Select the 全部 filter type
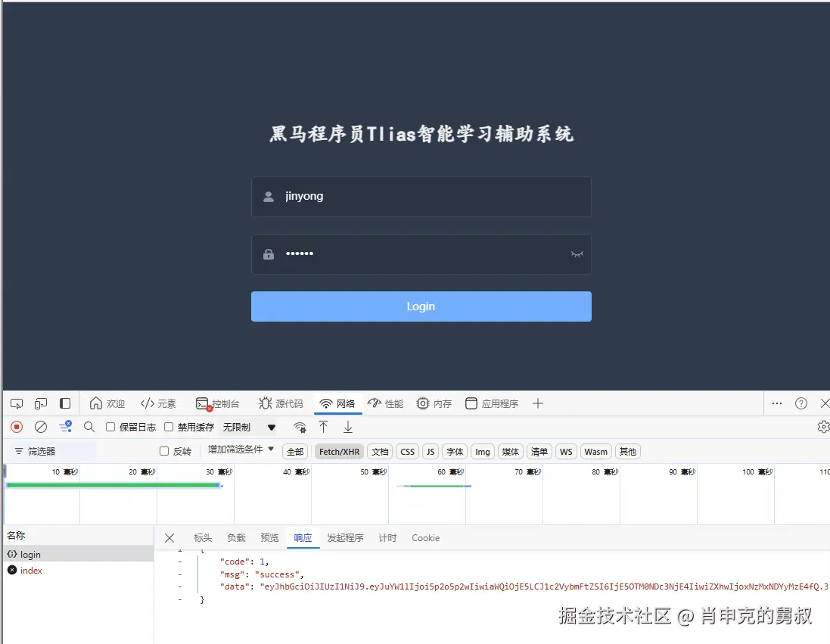 [x=295, y=452]
